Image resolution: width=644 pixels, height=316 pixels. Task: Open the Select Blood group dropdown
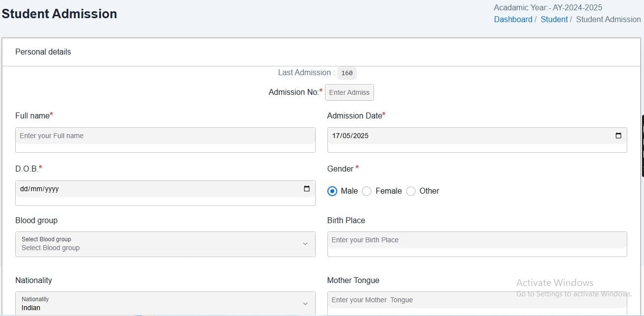coord(165,244)
